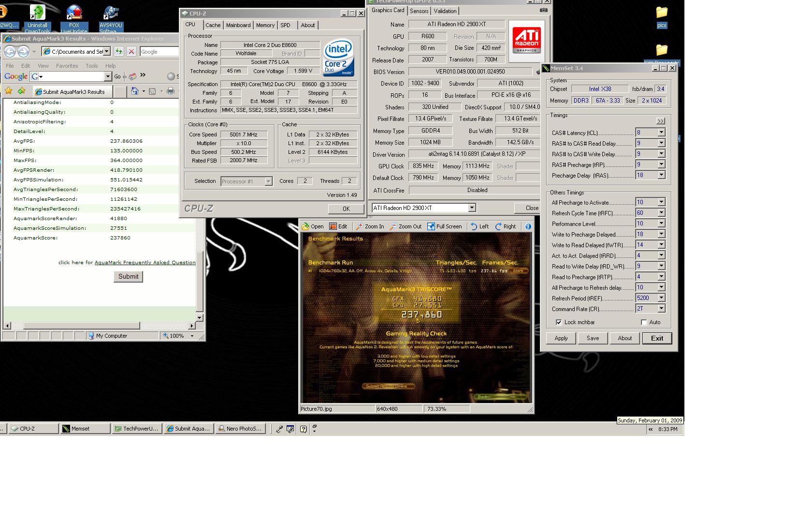Click the IE vertical scrollbar down arrow
The height and width of the screenshot is (508, 812).
[x=199, y=317]
